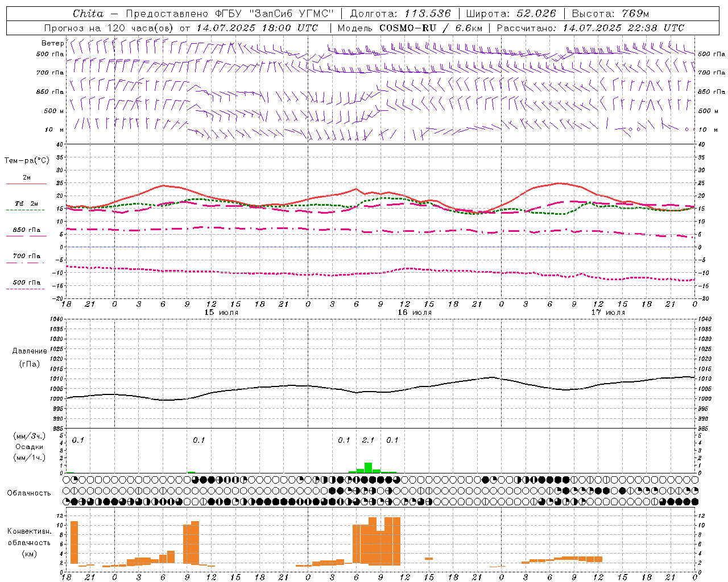Image resolution: width=728 pixels, height=582 pixels.
Task: Click the "15 июля" date label
Action: pyautogui.click(x=221, y=313)
